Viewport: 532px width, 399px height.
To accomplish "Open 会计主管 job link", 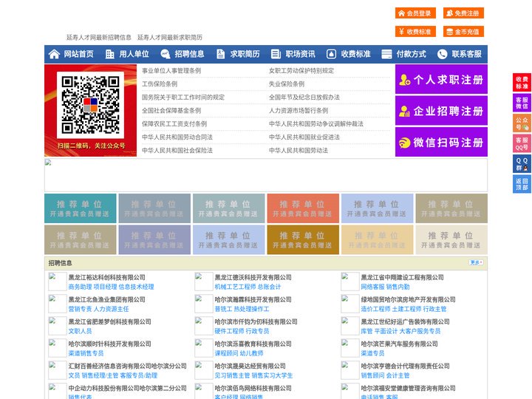I will 398,375.
